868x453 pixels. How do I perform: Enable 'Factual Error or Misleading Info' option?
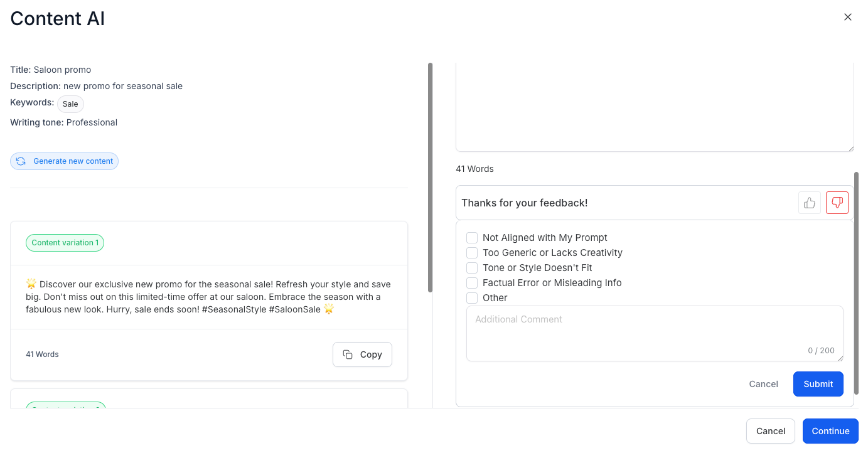pos(472,283)
